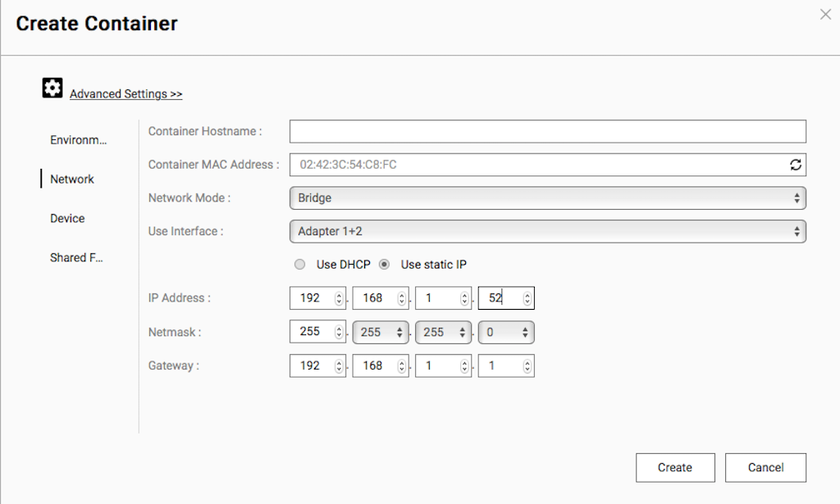Click the Container Hostname input field
This screenshot has height=504, width=840.
(547, 131)
